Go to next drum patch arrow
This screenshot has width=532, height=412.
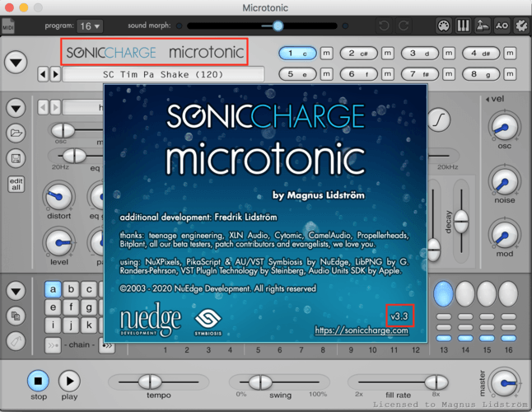click(55, 108)
